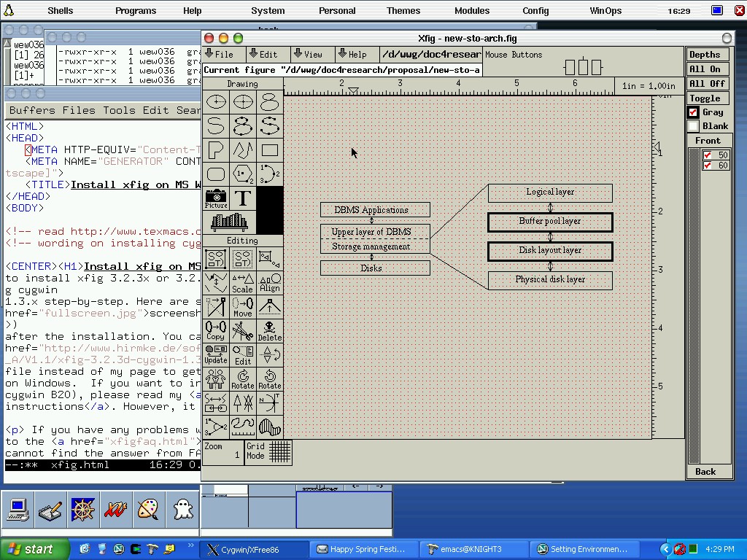Viewport: 747px width, 560px height.
Task: Toggle the Gray depth checkbox
Action: (x=694, y=112)
